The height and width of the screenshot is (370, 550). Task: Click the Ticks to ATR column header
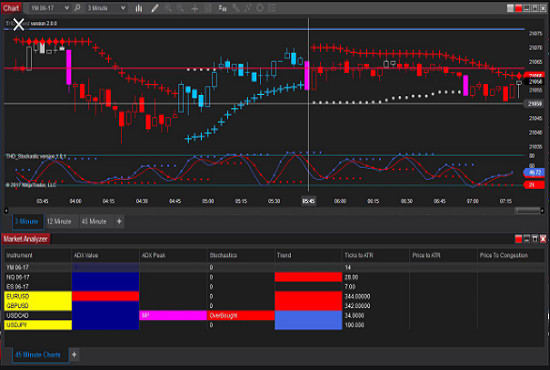[376, 255]
